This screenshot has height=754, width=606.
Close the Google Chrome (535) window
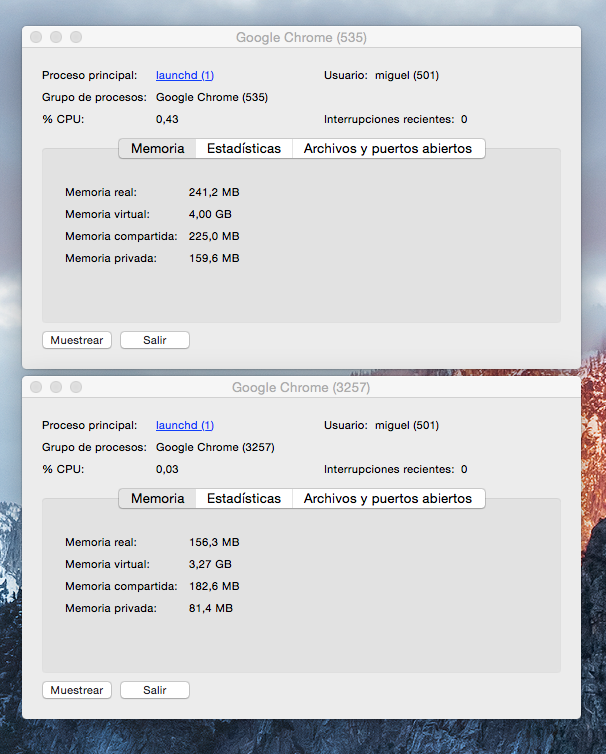[36, 37]
